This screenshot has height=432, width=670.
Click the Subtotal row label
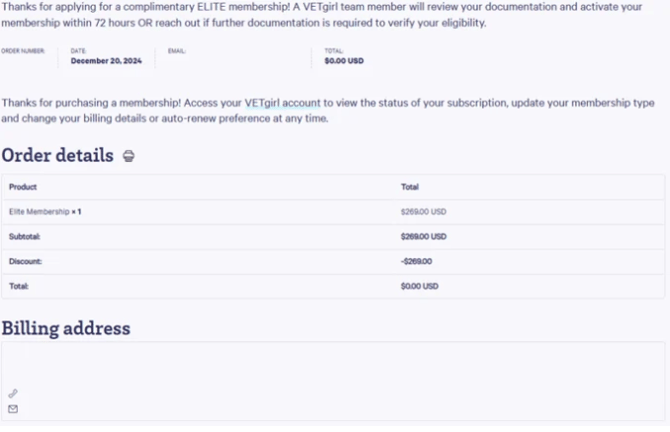pyautogui.click(x=24, y=236)
